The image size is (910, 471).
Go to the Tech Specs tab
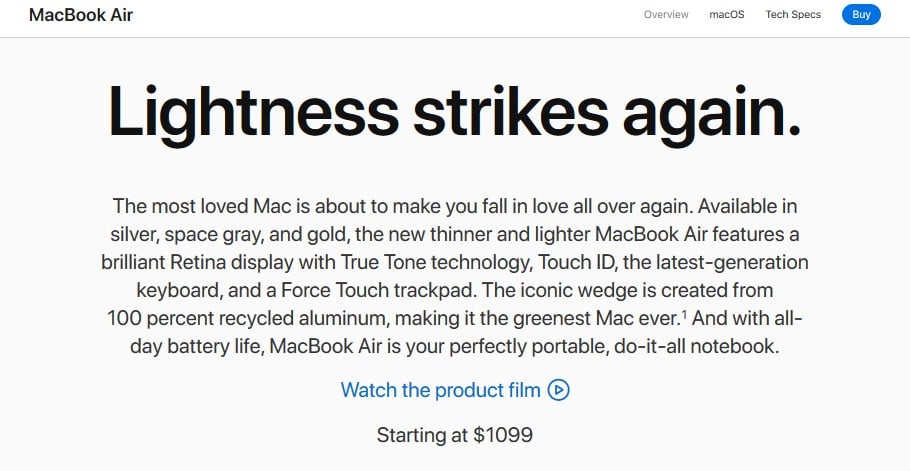[x=793, y=15]
